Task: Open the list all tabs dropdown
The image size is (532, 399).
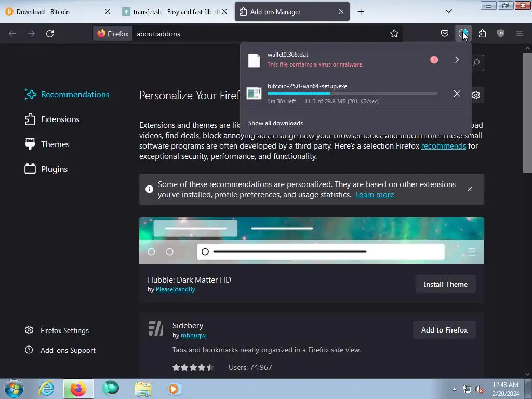Action: click(448, 11)
